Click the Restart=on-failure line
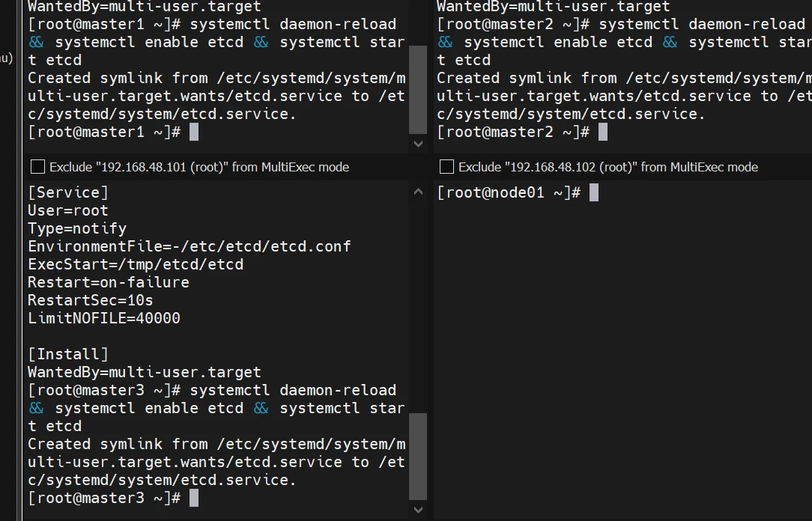 point(109,282)
